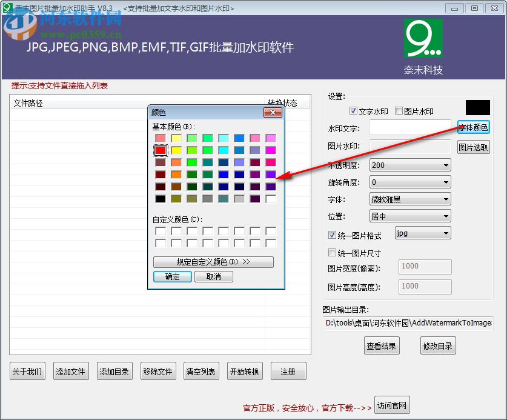This screenshot has width=507, height=420.
Task: Open font color picker via 字体颜色
Action: pyautogui.click(x=474, y=127)
